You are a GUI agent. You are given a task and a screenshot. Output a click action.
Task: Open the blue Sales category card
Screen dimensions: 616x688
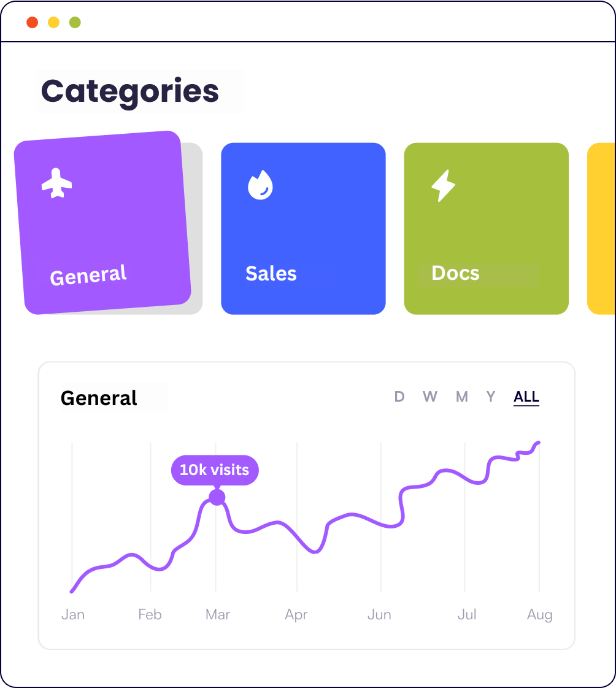pos(303,228)
